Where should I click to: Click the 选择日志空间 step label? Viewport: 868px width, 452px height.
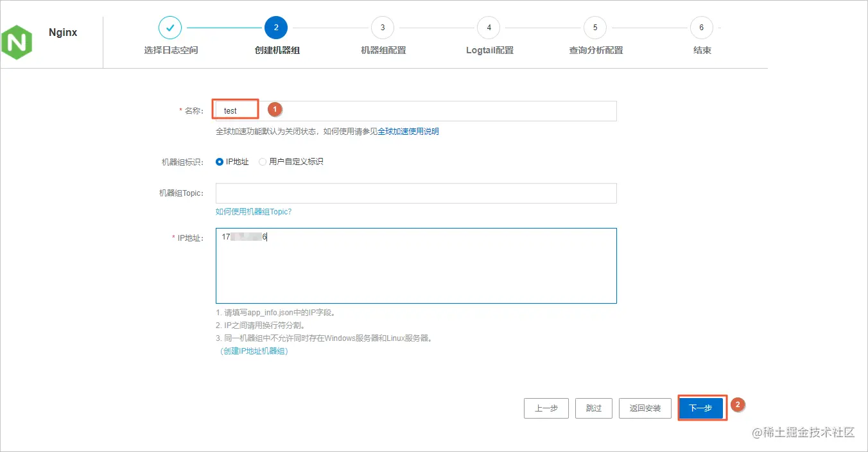(x=171, y=50)
